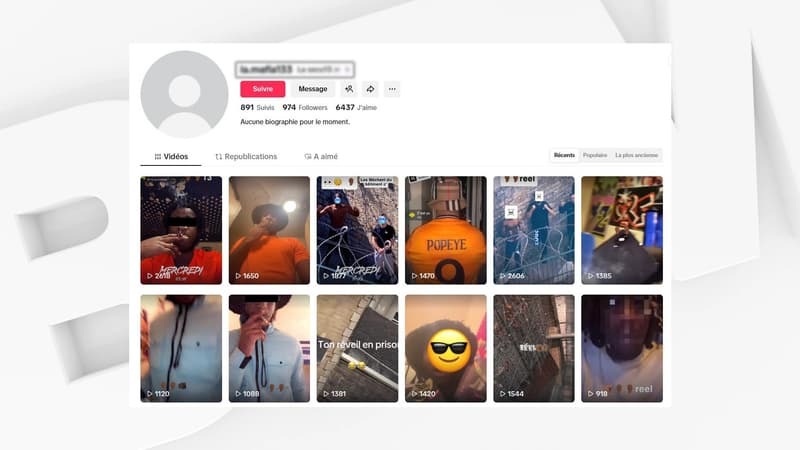Open the video with 1544 views
Image resolution: width=800 pixels, height=450 pixels.
click(534, 348)
